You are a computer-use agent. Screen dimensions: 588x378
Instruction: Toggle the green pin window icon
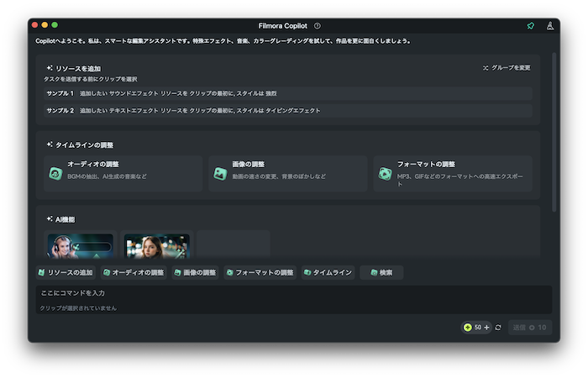click(x=530, y=26)
